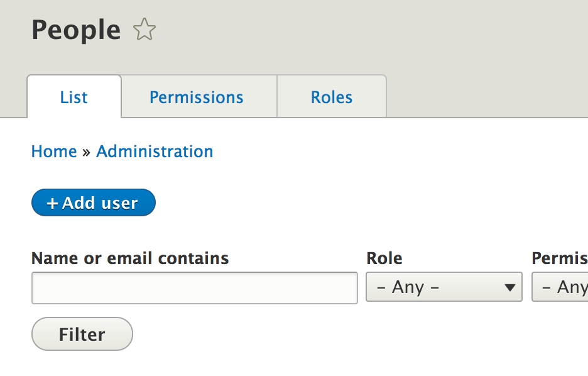588x376 pixels.
Task: Apply filters with the Filter button
Action: click(x=82, y=334)
